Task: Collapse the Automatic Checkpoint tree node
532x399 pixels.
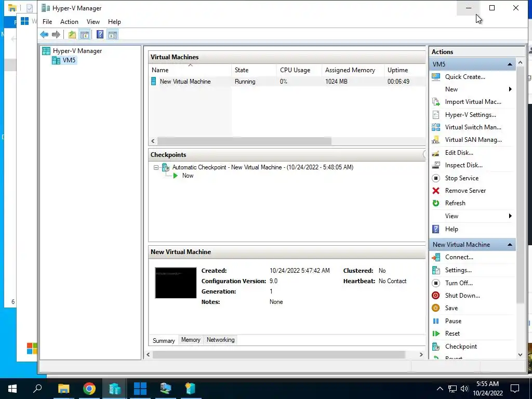Action: tap(156, 167)
